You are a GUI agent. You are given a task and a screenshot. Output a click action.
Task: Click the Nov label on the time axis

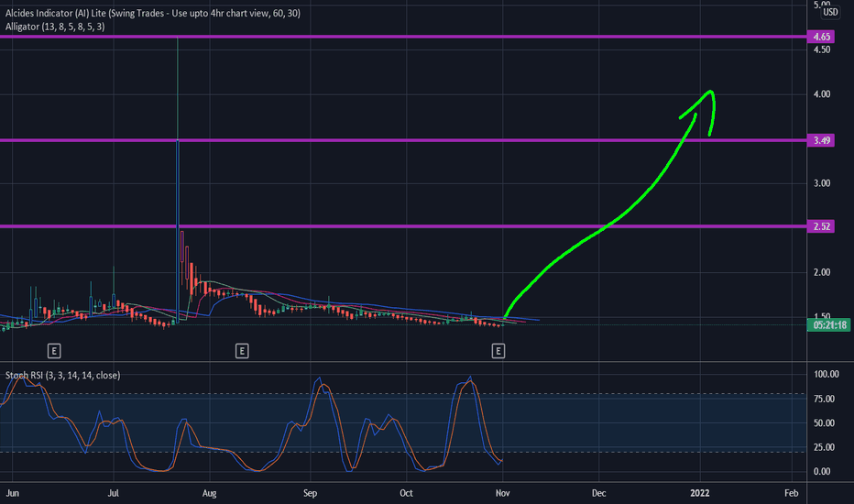click(x=502, y=493)
